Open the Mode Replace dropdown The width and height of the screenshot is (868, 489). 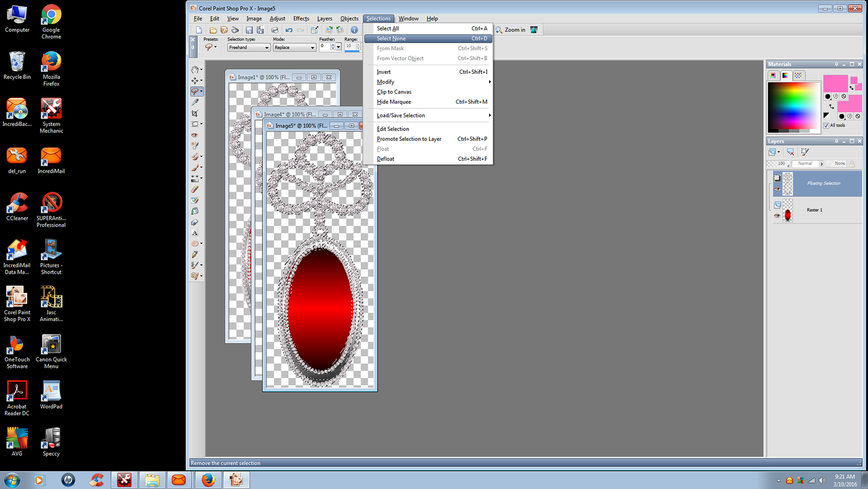pos(314,47)
